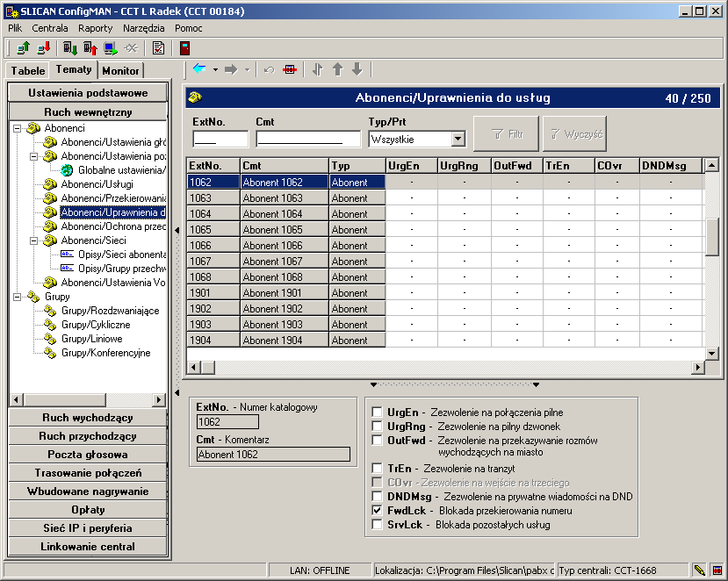
Task: Click the ExtNo filter input above the table
Action: click(x=220, y=139)
